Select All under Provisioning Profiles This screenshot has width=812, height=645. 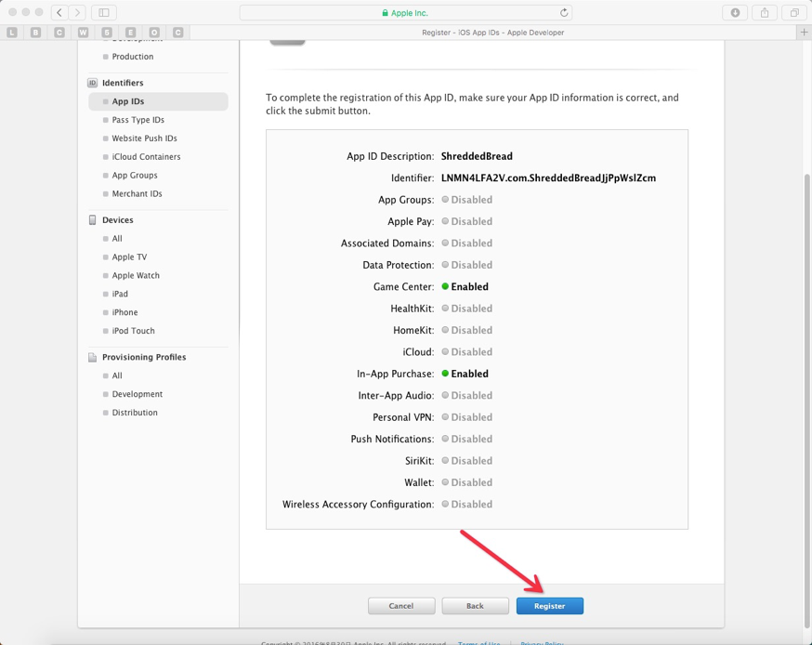click(117, 375)
